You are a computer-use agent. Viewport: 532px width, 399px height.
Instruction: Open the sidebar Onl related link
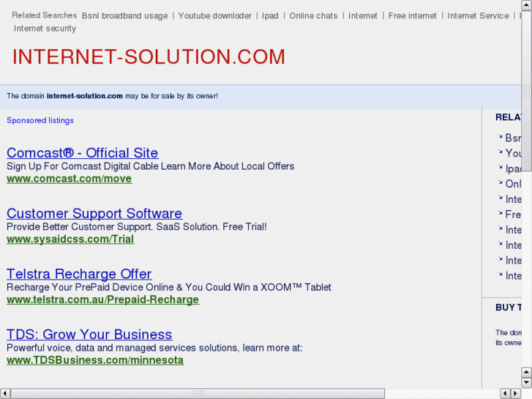coord(513,184)
